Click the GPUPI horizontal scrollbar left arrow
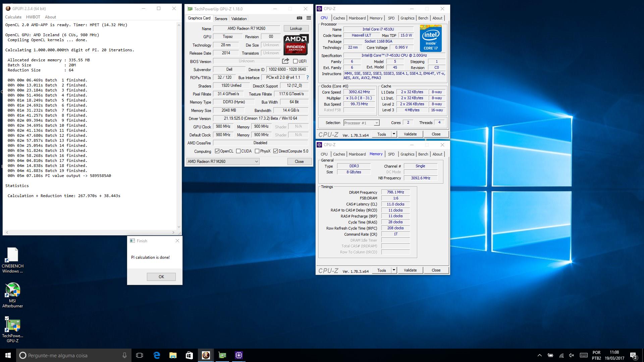 click(x=7, y=232)
